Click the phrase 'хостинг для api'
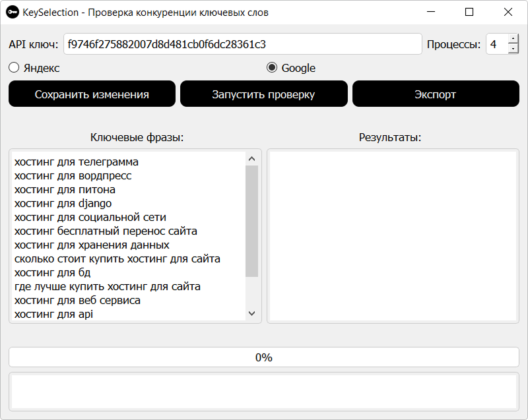Image resolution: width=528 pixels, height=420 pixels. point(53,314)
